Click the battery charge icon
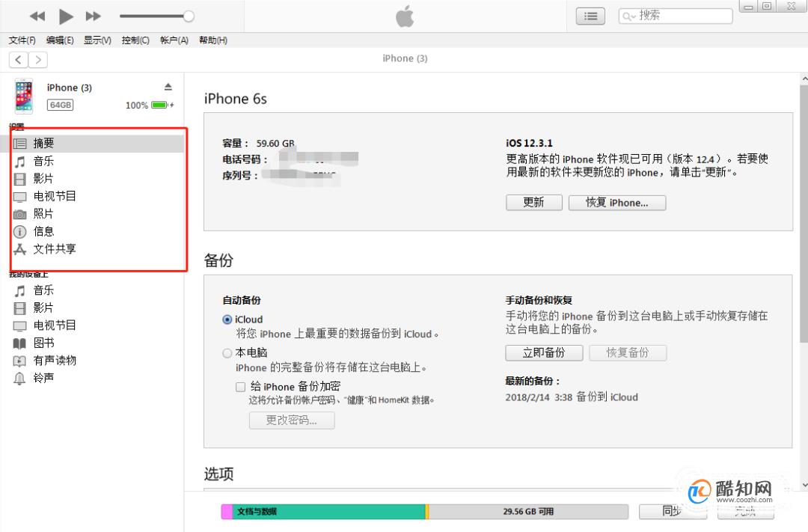The width and height of the screenshot is (808, 532). tap(159, 106)
